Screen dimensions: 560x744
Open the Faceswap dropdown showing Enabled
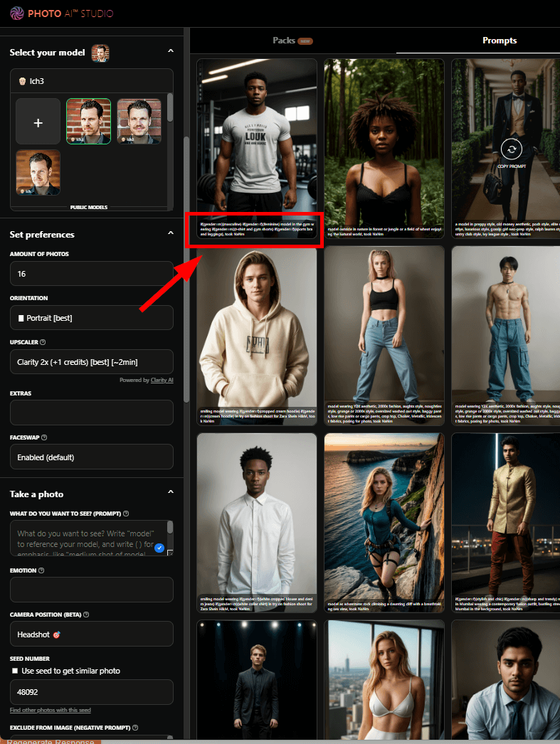[x=92, y=457]
